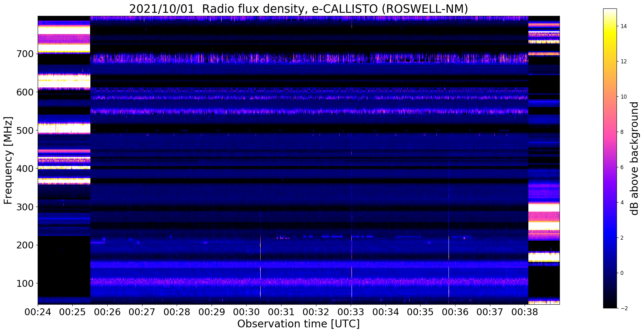Viewport: 644px width, 333px height.
Task: Click the colorbar tick label 6
Action: tap(622, 167)
